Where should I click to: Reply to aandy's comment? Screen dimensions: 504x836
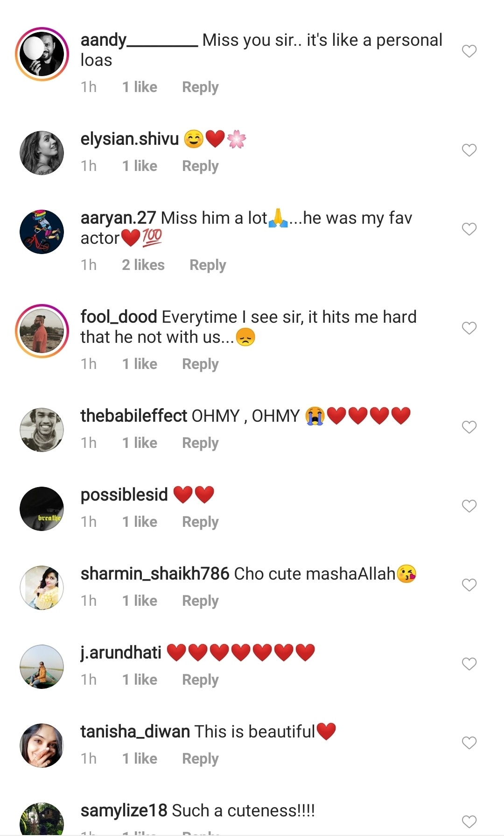pos(200,87)
